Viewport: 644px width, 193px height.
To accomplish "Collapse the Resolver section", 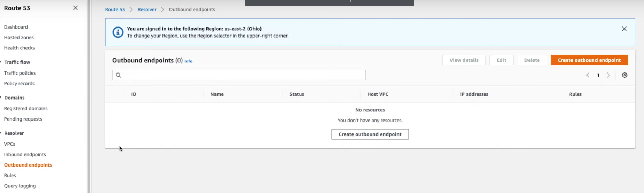I will tap(1, 133).
